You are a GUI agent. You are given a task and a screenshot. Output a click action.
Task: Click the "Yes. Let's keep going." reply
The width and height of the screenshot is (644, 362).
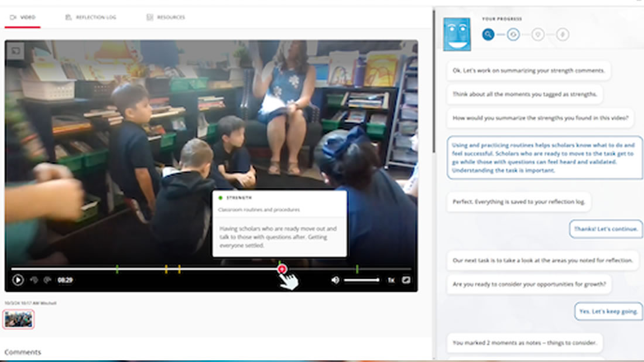click(x=608, y=311)
